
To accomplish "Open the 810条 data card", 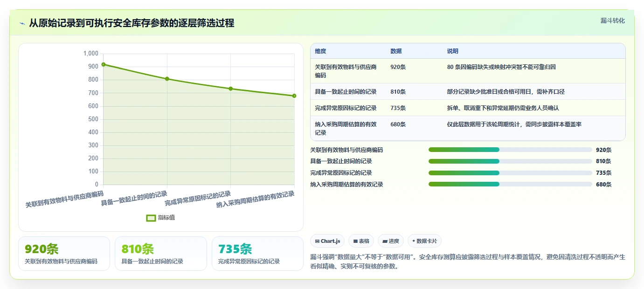I will click(160, 254).
